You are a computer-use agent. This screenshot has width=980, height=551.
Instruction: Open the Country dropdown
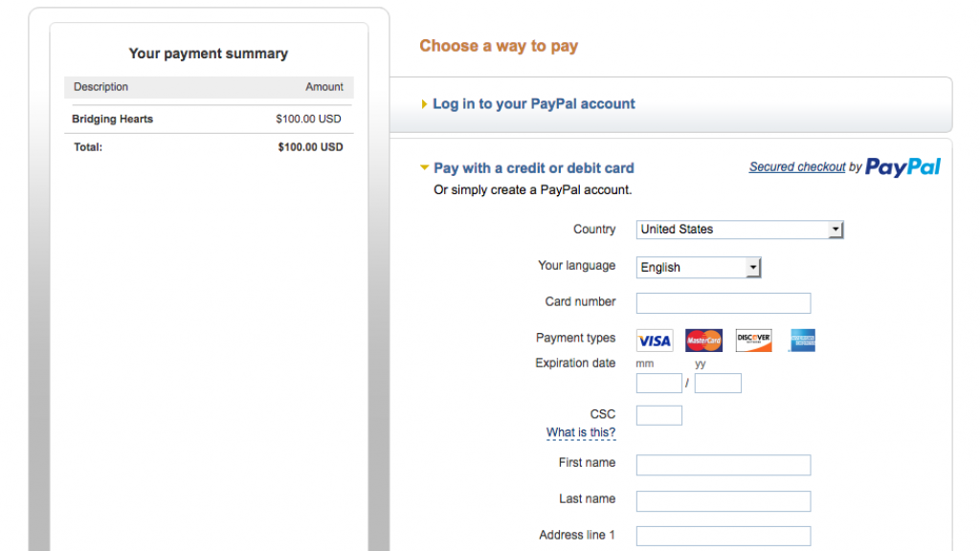[740, 230]
